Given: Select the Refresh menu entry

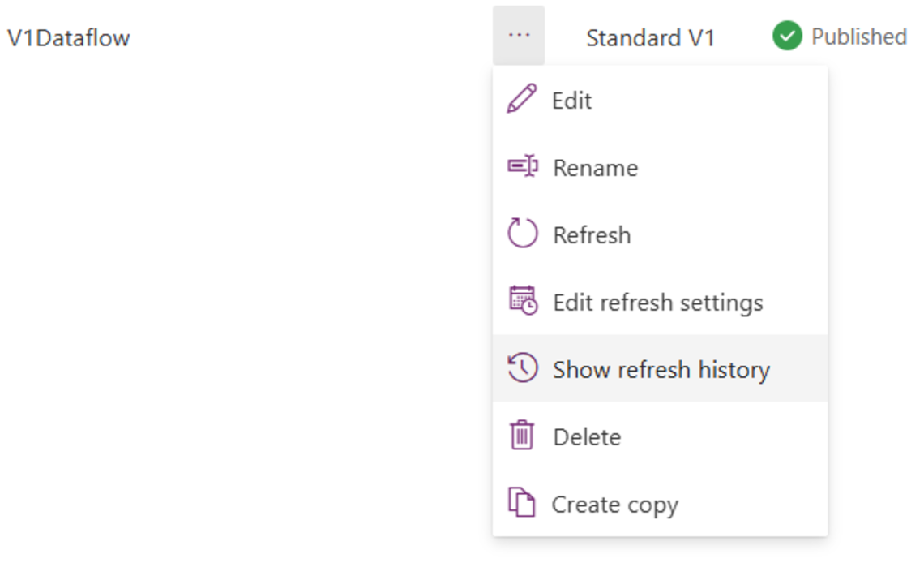Looking at the screenshot, I should 592,235.
